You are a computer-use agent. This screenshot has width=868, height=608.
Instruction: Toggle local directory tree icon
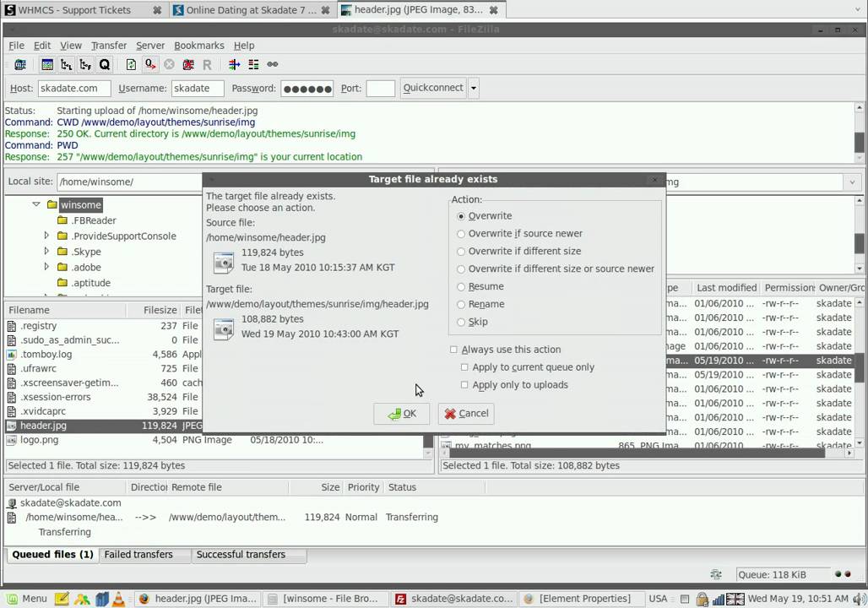pos(67,65)
